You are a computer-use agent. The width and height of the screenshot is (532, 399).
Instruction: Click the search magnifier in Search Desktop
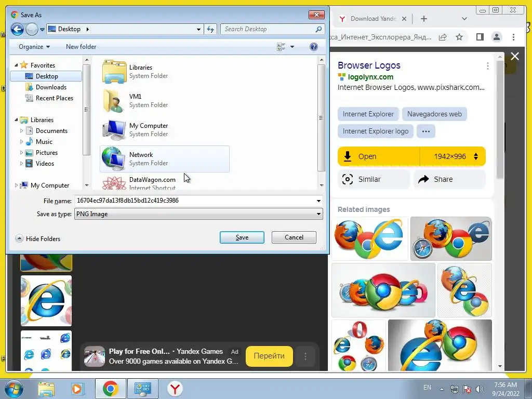318,29
